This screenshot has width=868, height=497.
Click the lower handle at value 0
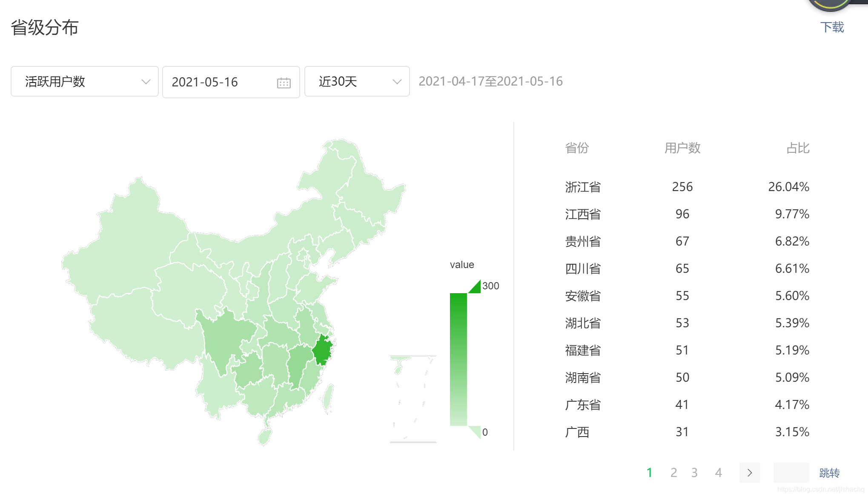tap(474, 432)
